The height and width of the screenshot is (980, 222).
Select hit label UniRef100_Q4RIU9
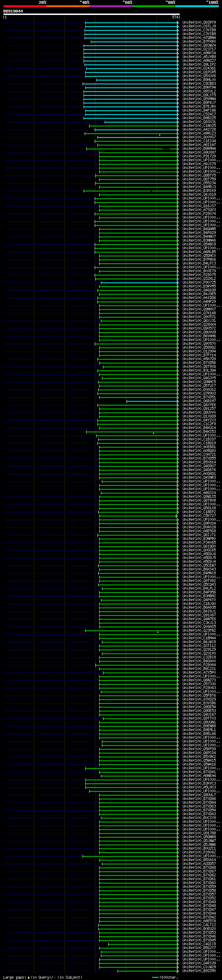[199, 963]
